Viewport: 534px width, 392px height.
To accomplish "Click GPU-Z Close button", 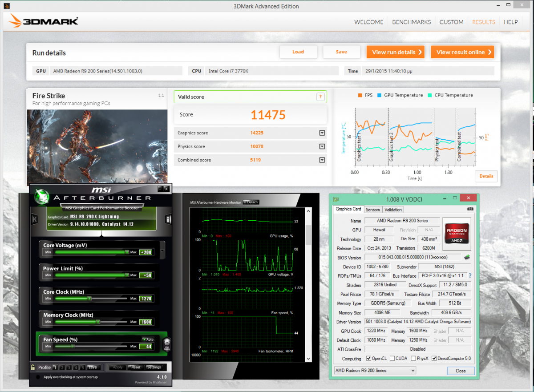I will point(461,371).
